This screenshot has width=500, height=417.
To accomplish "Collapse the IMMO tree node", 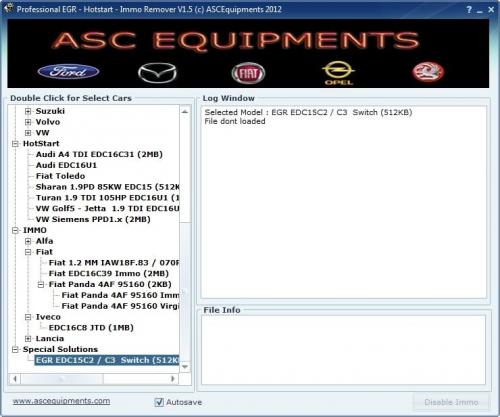I will pos(15,230).
